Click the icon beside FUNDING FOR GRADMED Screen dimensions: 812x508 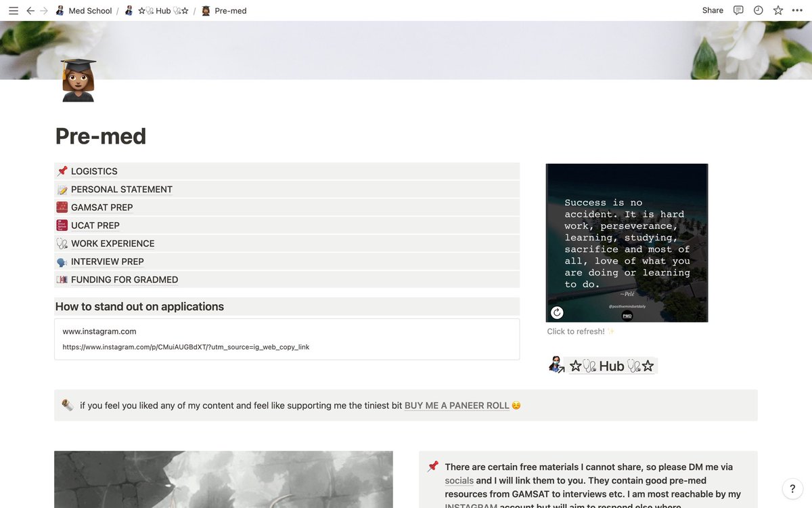pos(62,280)
